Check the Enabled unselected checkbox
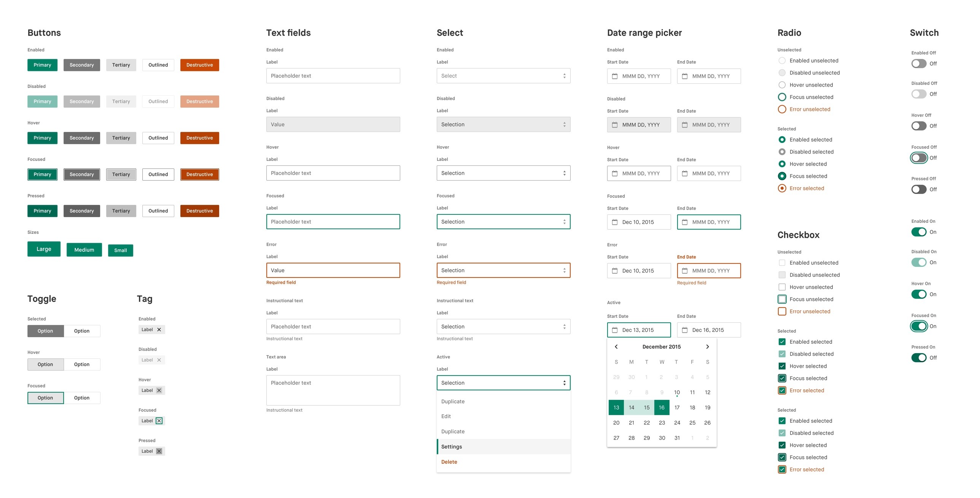The height and width of the screenshot is (498, 980). [x=782, y=263]
